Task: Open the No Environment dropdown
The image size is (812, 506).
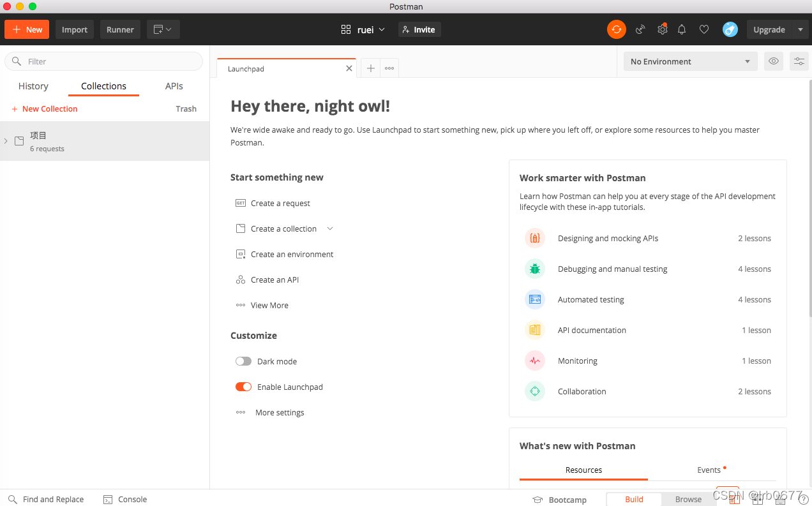Action: click(x=690, y=61)
